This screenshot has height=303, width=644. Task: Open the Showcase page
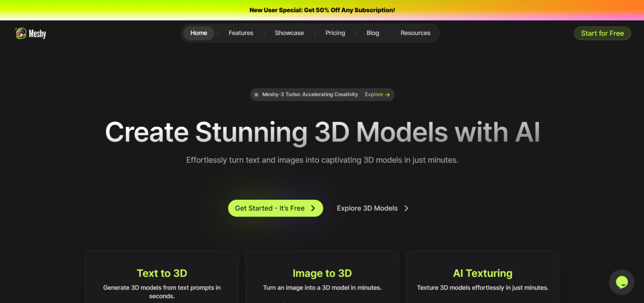click(x=289, y=33)
